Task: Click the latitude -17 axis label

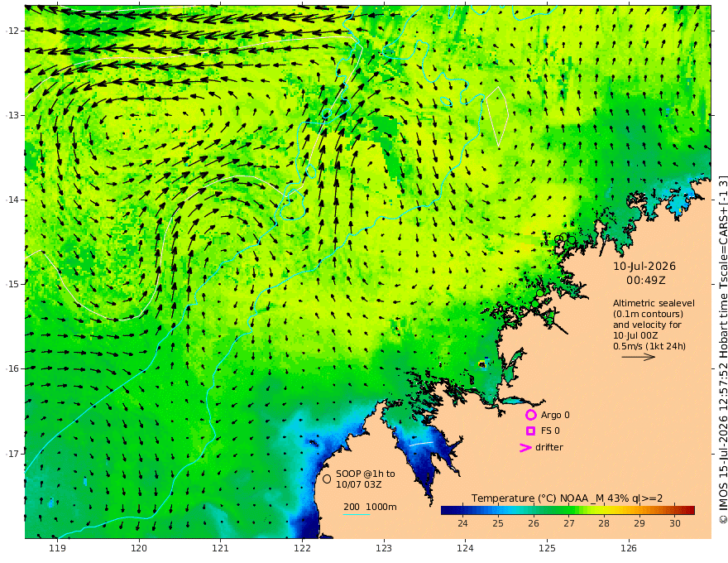Action: click(x=13, y=454)
